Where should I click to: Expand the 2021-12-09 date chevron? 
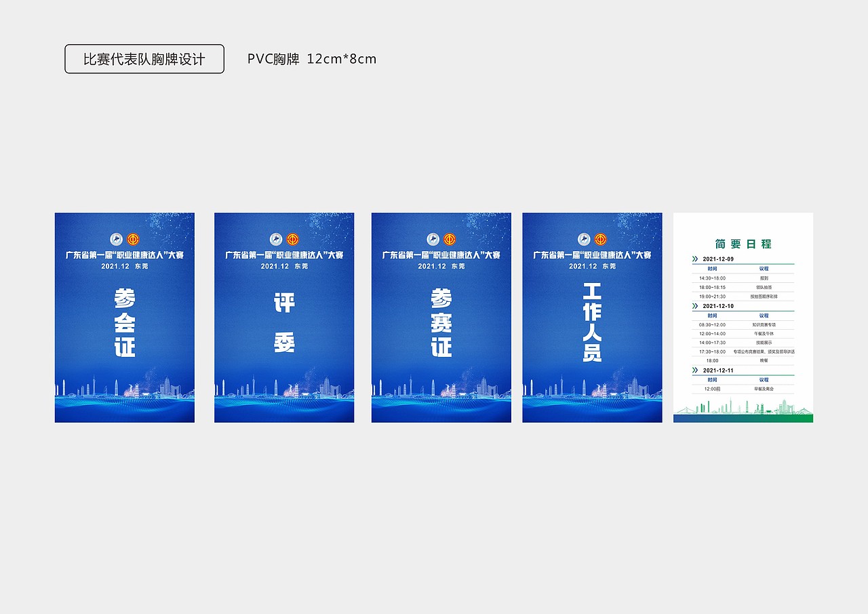[695, 259]
